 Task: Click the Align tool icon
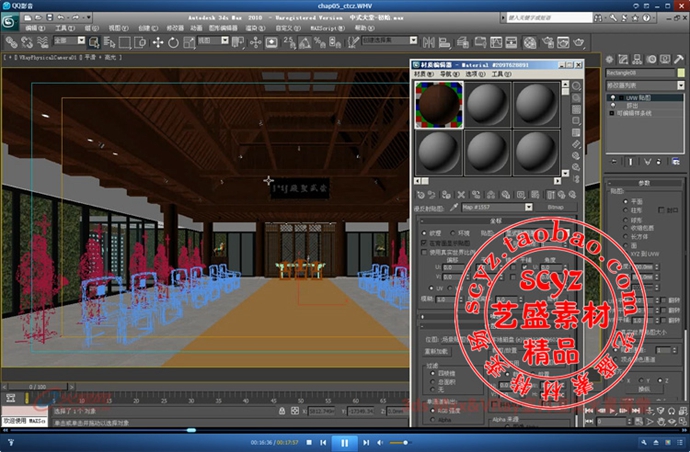coord(445,42)
